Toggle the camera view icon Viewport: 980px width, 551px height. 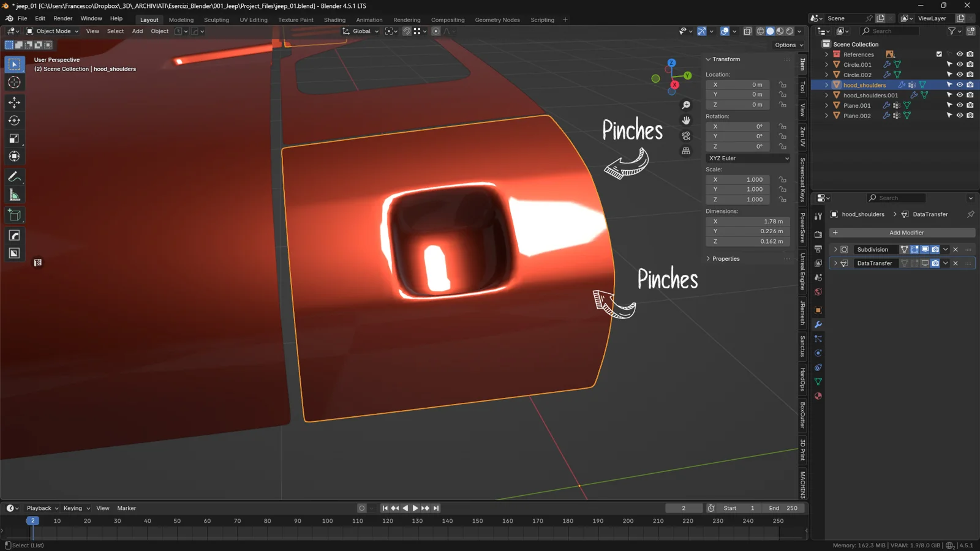tap(686, 136)
